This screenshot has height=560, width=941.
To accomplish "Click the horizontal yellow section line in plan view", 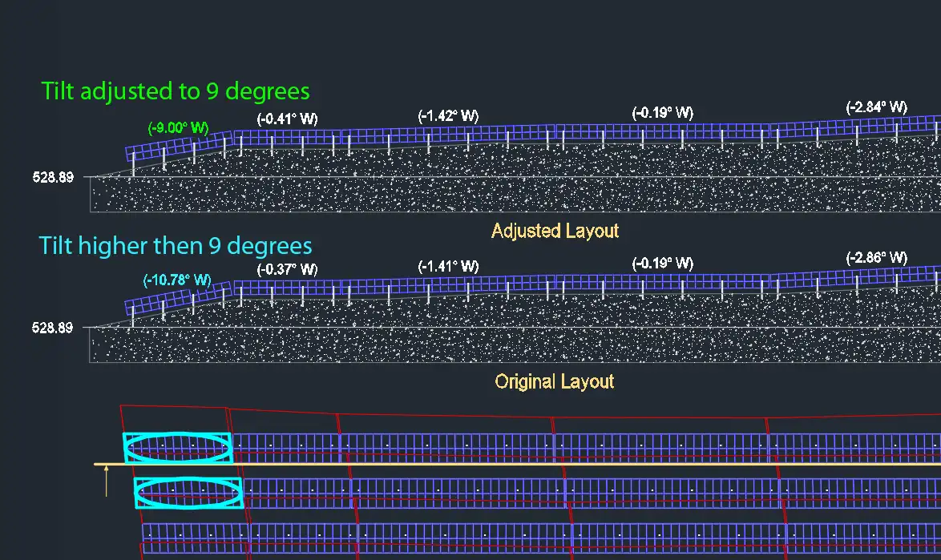I will click(x=561, y=464).
